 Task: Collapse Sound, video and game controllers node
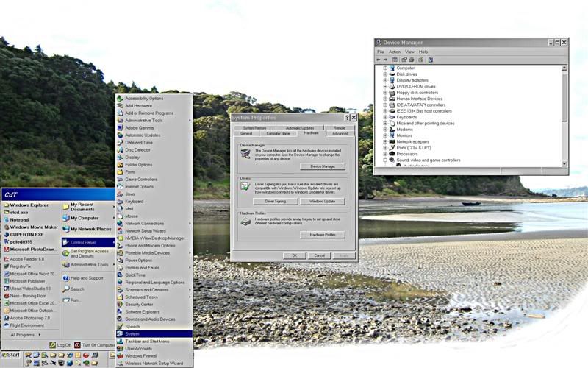coord(385,160)
